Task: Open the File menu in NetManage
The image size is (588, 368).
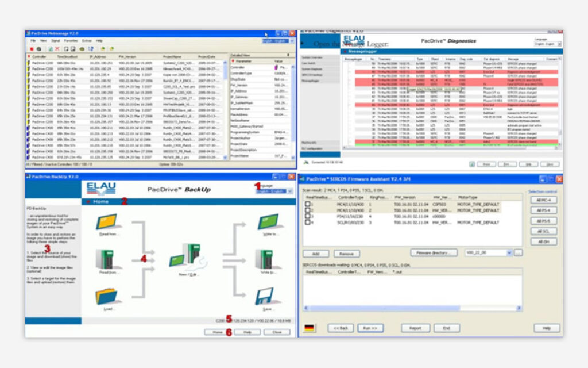Action: [x=33, y=41]
